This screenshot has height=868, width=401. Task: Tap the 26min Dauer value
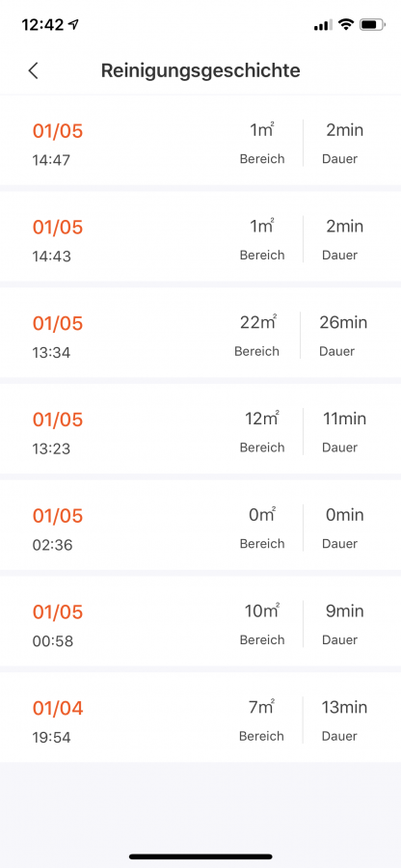click(343, 323)
